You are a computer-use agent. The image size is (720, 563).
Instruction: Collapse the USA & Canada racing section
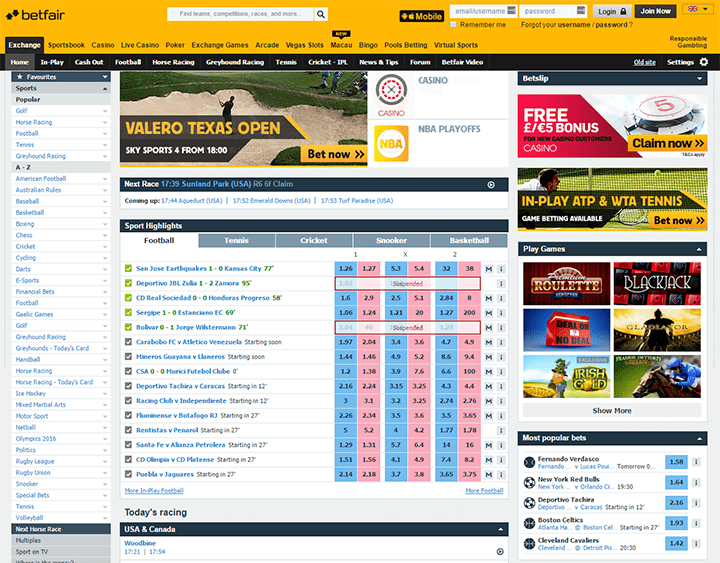(x=500, y=529)
